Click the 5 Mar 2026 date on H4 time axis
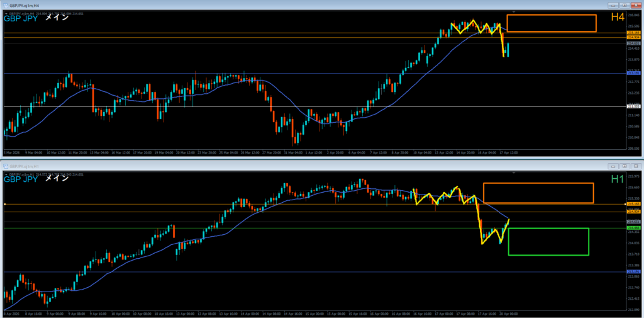This screenshot has height=318, width=644. click(x=11, y=152)
